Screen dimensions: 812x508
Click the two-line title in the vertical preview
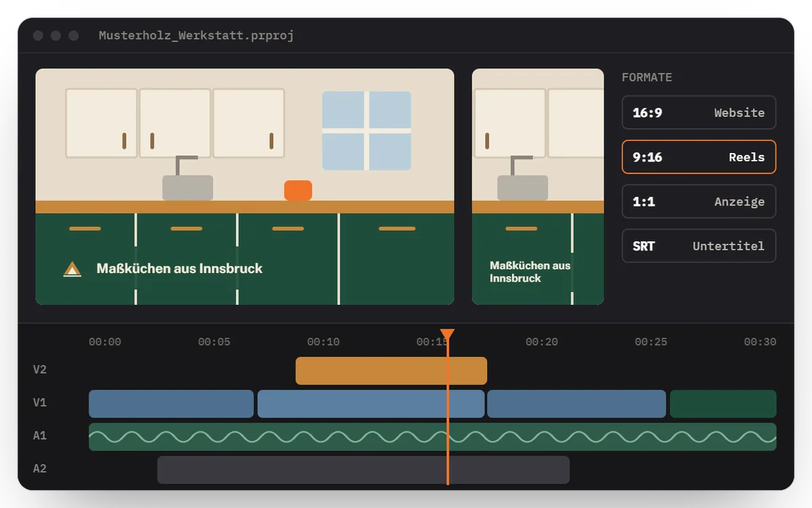[x=530, y=272]
